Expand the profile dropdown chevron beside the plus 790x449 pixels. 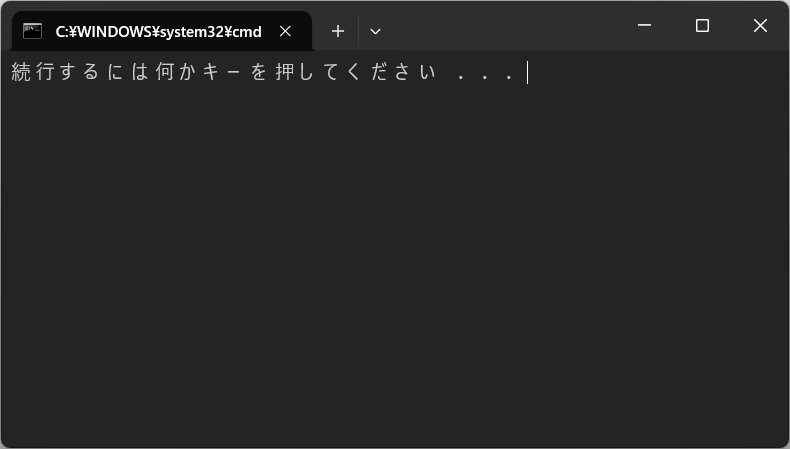[x=375, y=31]
